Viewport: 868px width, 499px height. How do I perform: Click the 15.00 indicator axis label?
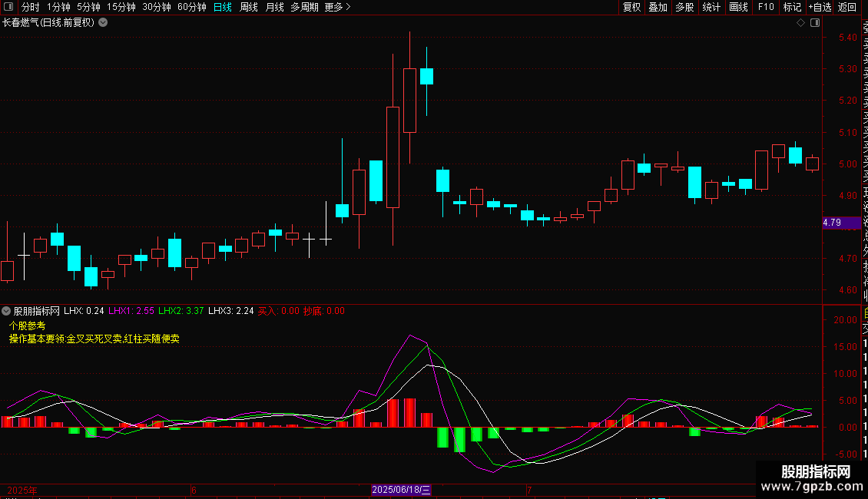845,347
